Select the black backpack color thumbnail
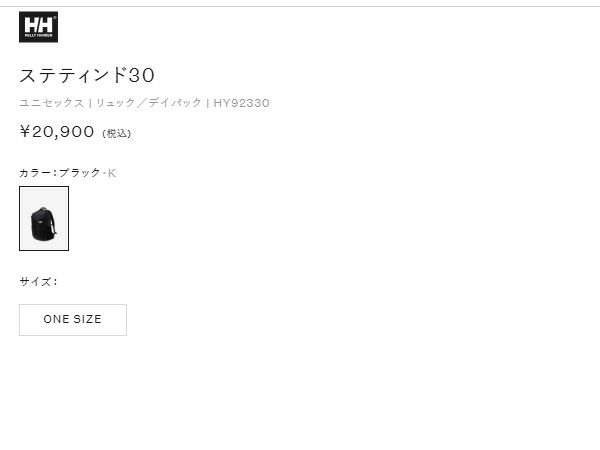 tap(44, 218)
